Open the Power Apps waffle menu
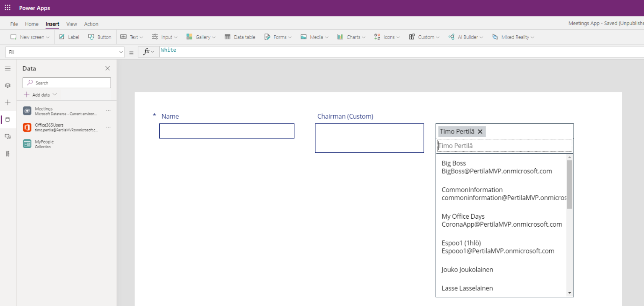 pos(7,8)
